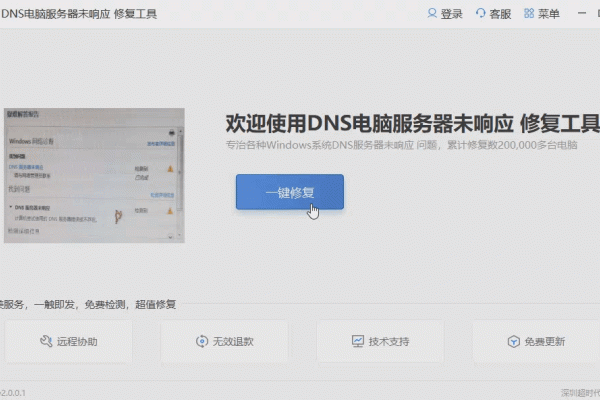Click the user profile icon beside 登录
This screenshot has width=600, height=400.
pyautogui.click(x=432, y=13)
